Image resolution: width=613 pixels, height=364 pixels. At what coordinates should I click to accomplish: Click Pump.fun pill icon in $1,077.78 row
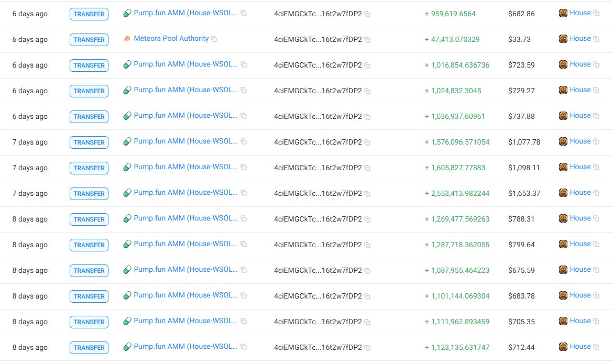[127, 141]
